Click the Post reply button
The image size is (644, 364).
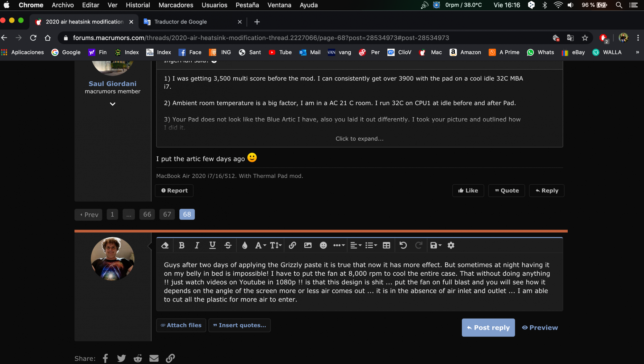pyautogui.click(x=488, y=328)
